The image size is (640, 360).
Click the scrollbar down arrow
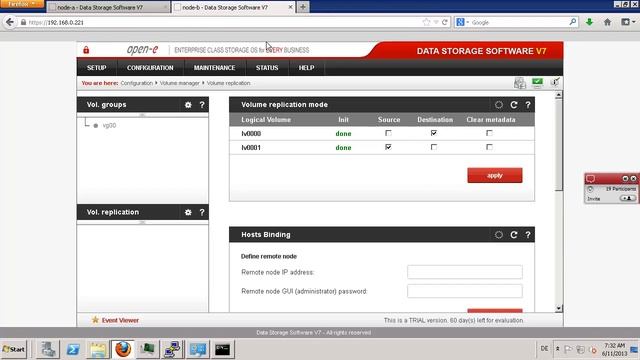tap(558, 309)
